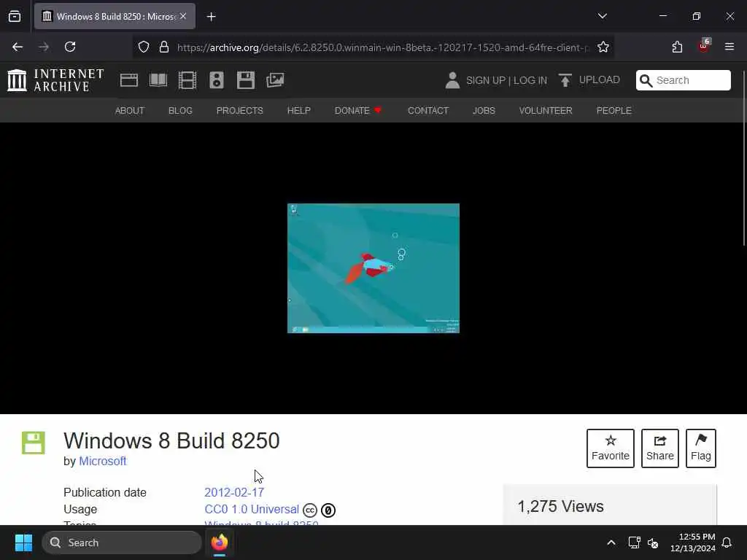Click the Share button

[x=659, y=448]
